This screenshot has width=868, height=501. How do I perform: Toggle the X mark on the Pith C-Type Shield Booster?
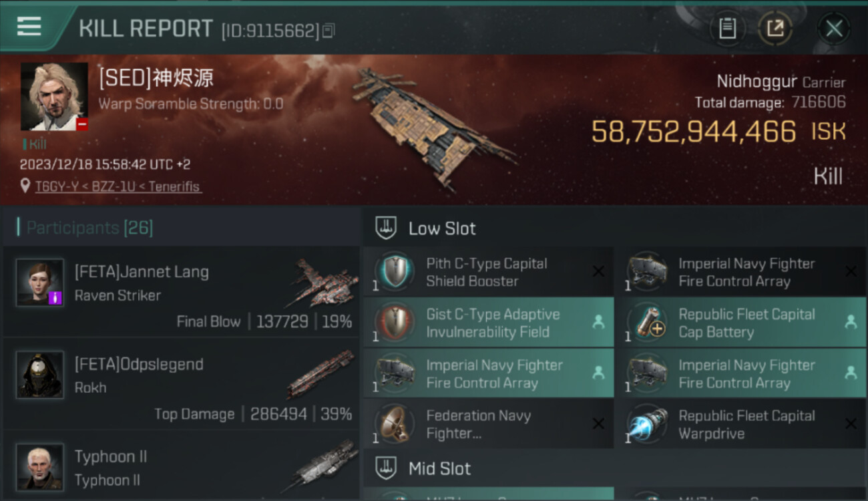(598, 271)
